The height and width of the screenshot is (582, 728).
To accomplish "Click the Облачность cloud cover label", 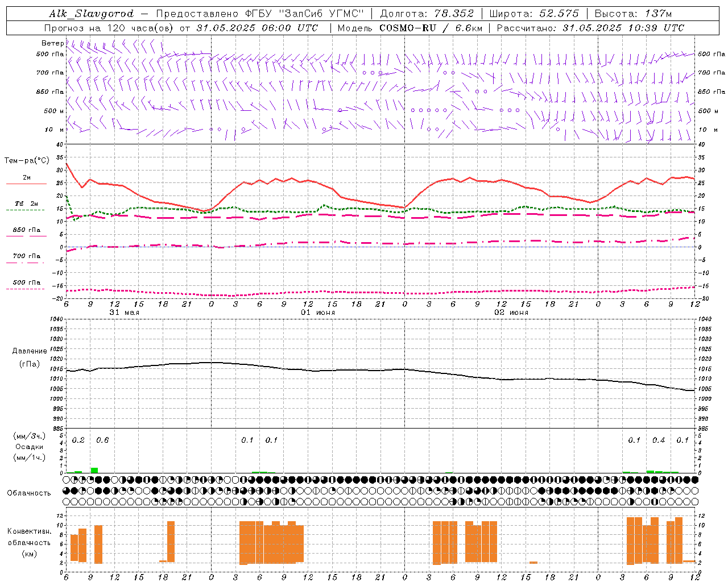I will (x=29, y=493).
